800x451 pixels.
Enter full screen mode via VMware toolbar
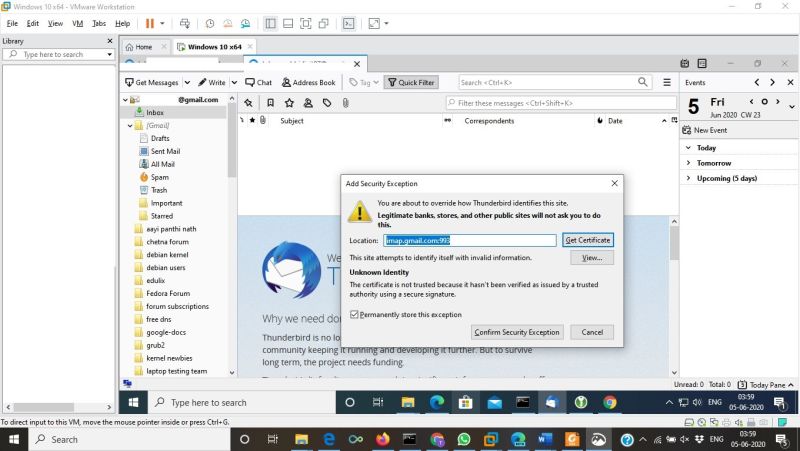(x=306, y=23)
